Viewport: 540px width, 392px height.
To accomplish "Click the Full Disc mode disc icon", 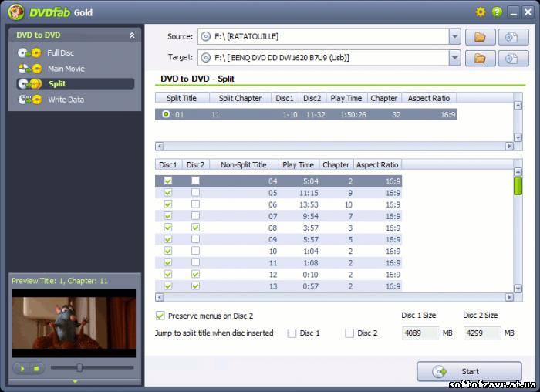I will coord(29,52).
